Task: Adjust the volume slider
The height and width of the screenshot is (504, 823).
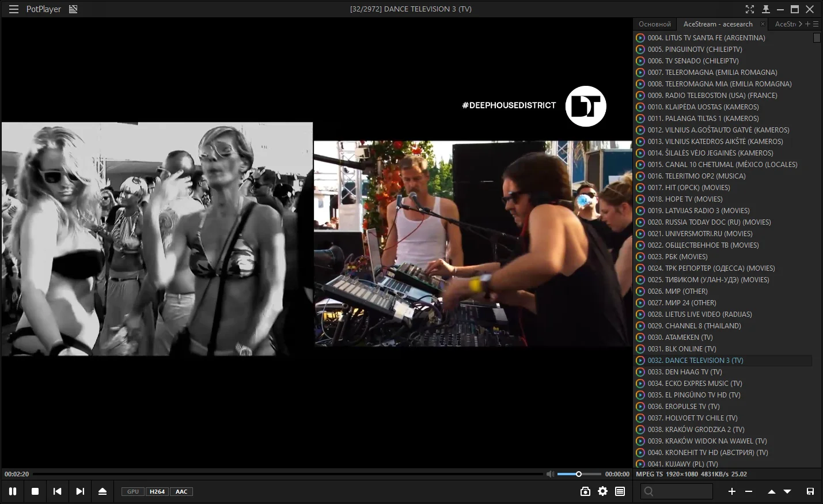Action: coord(578,474)
